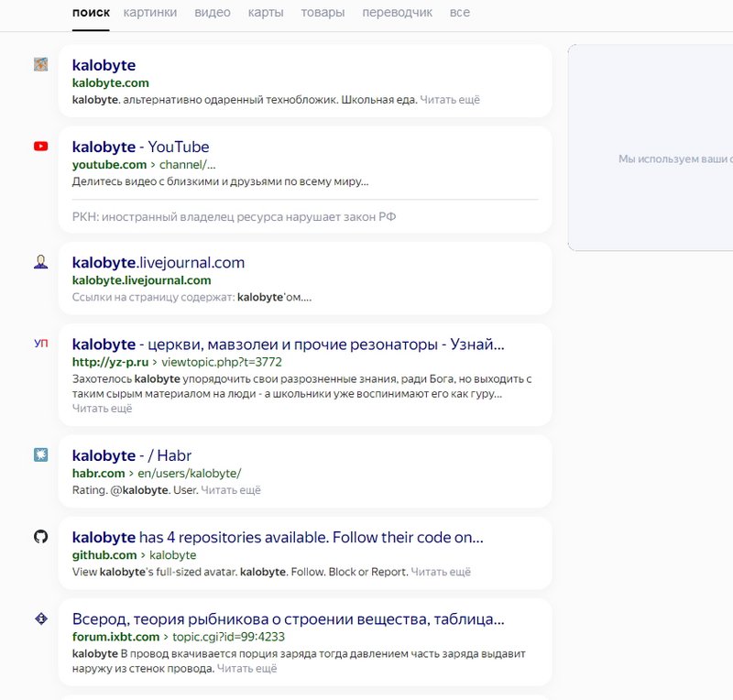The width and height of the screenshot is (733, 700).
Task: Open the kalobyte - YouTube result title
Action: 141,147
